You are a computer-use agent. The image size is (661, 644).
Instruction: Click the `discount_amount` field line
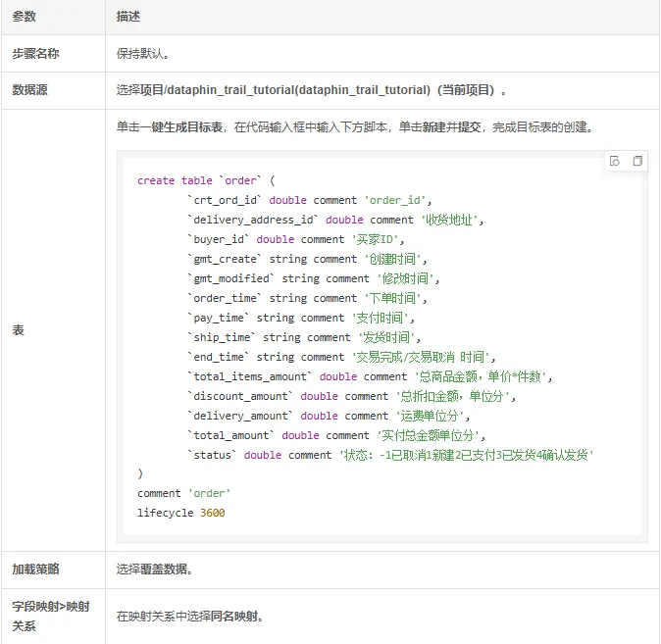(x=351, y=396)
